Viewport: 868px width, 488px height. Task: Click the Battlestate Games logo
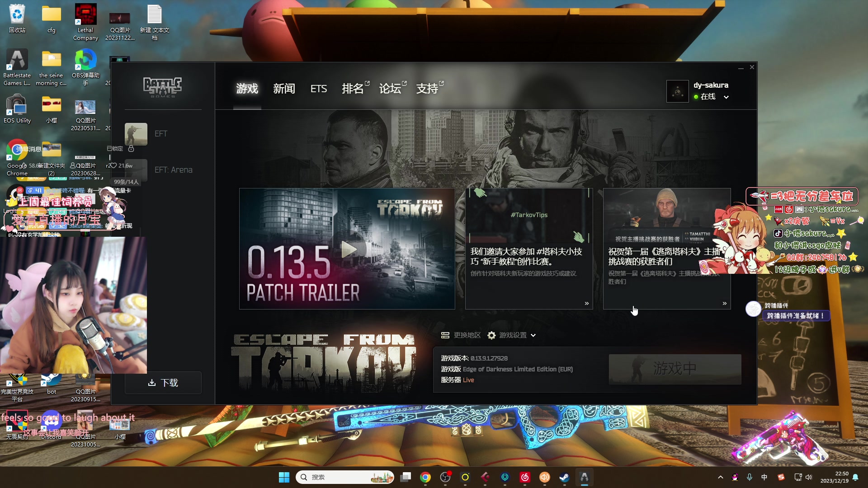coord(162,87)
